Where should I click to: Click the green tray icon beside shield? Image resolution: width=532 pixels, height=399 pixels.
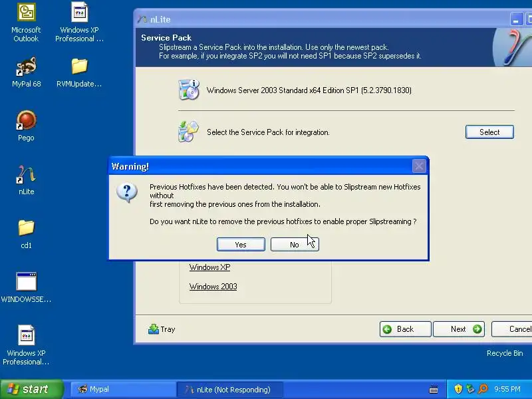(470, 389)
